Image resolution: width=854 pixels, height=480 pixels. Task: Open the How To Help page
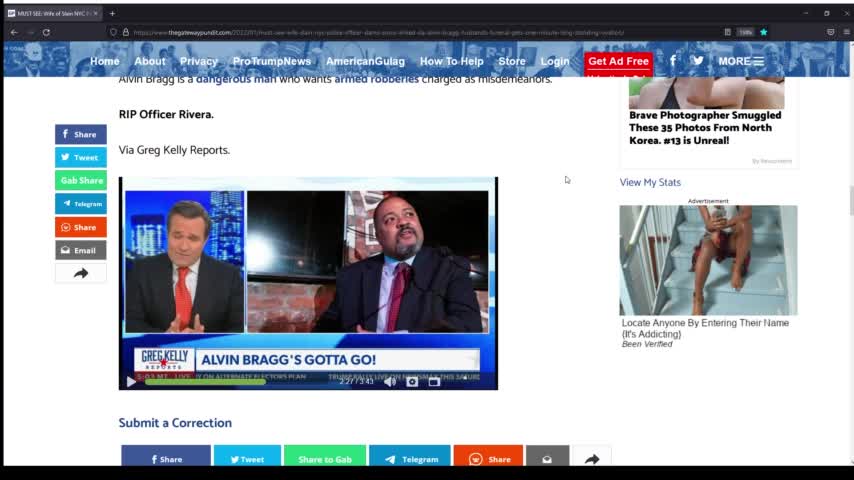(x=452, y=61)
